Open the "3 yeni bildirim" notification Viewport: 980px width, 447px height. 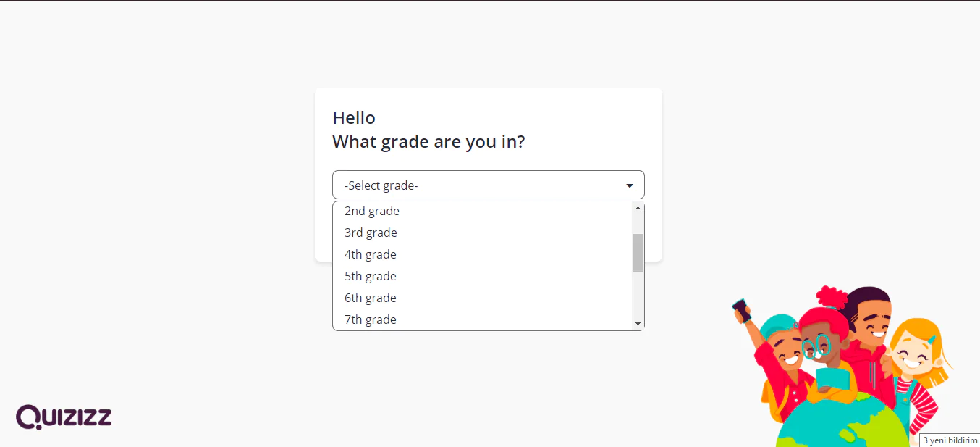point(950,440)
